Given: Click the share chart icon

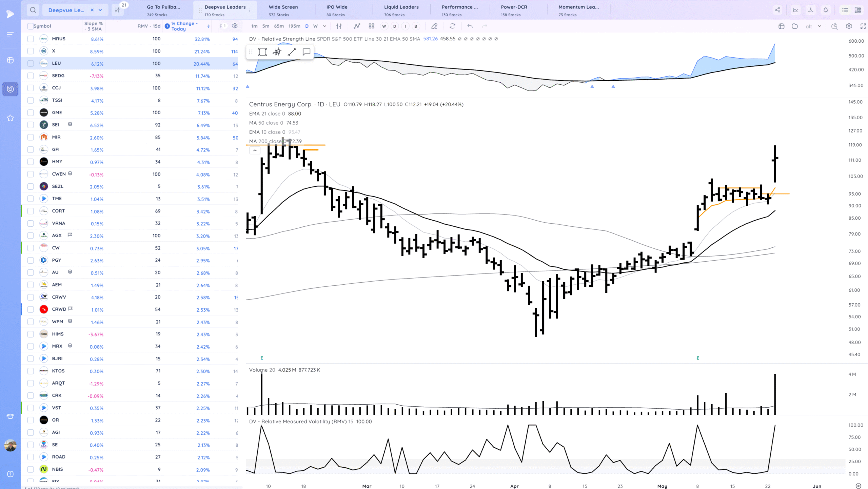Looking at the screenshot, I should [778, 10].
